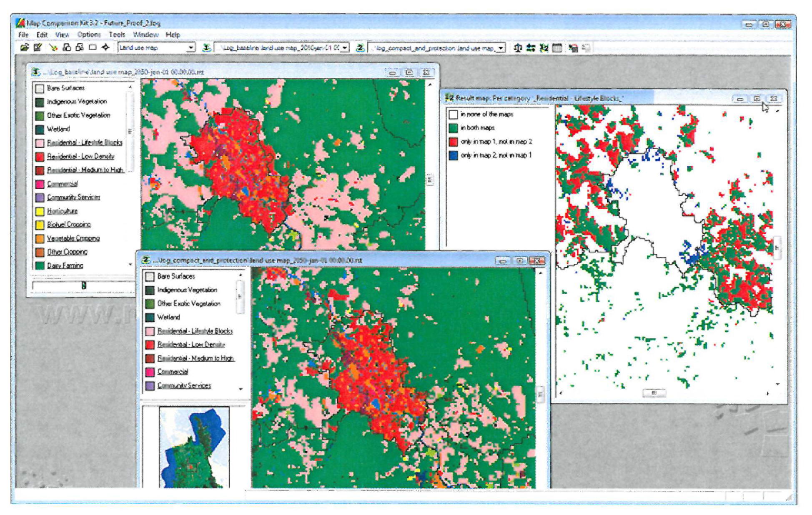Click the pan/crosshair tool icon
This screenshot has width=812, height=515.
click(x=105, y=47)
